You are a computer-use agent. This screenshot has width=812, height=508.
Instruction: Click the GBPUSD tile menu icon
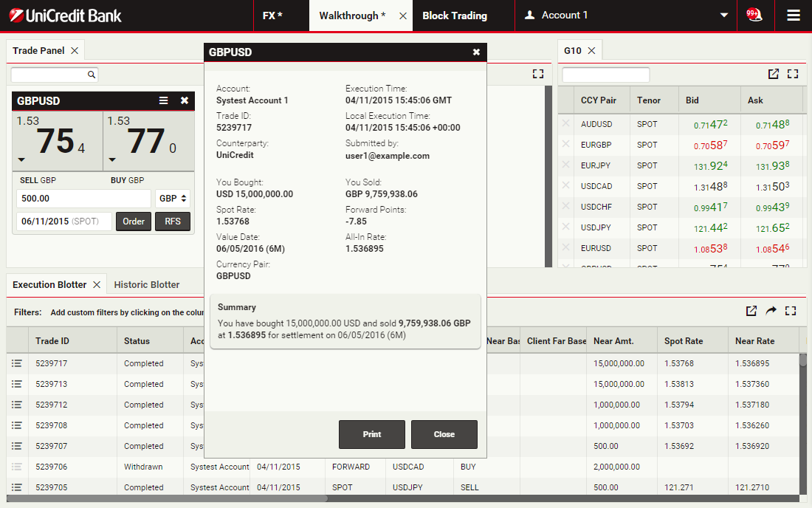164,100
